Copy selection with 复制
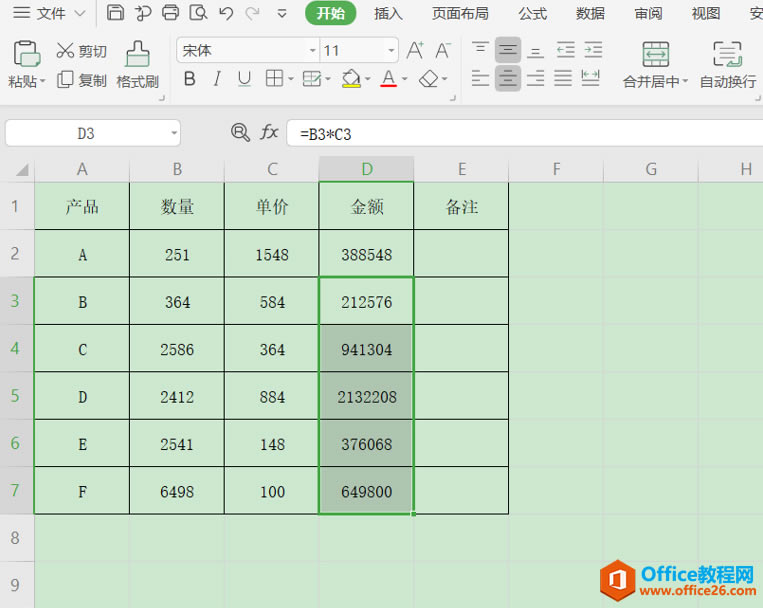 [x=81, y=80]
